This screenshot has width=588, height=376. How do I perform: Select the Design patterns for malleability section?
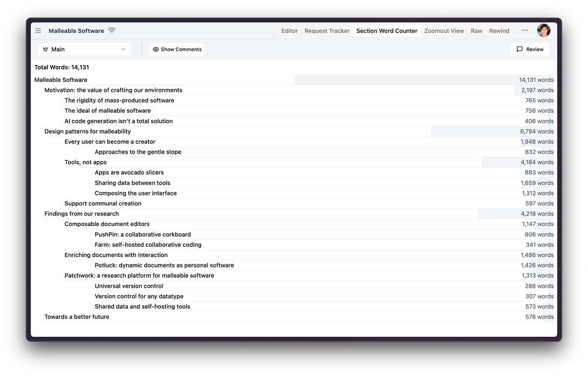click(x=88, y=131)
